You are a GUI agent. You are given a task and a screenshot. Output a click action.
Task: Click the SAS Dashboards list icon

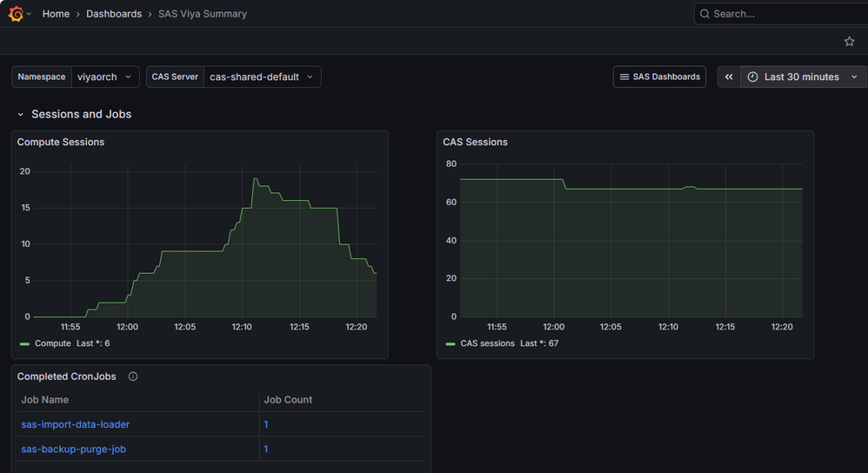tap(624, 77)
